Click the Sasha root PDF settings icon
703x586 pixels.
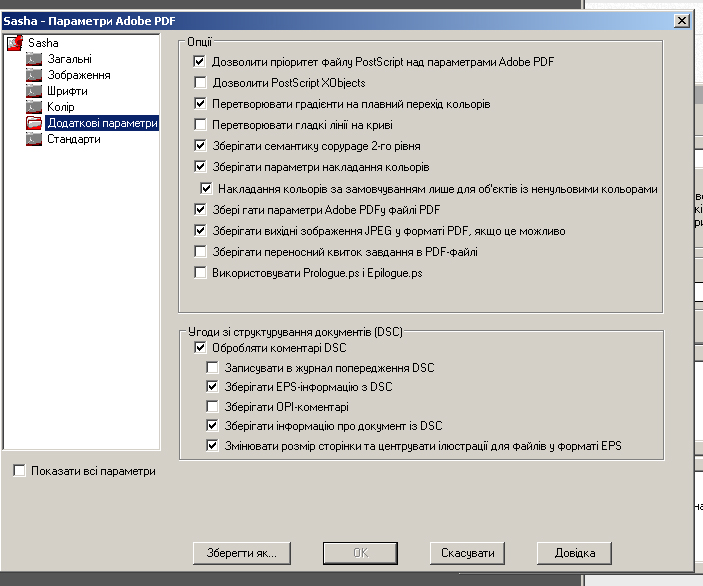(15, 43)
